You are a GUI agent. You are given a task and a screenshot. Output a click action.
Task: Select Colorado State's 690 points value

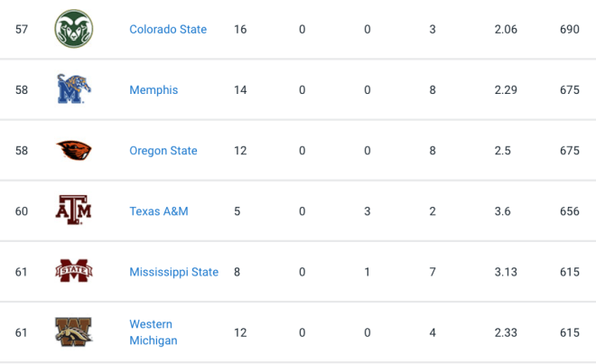point(570,29)
